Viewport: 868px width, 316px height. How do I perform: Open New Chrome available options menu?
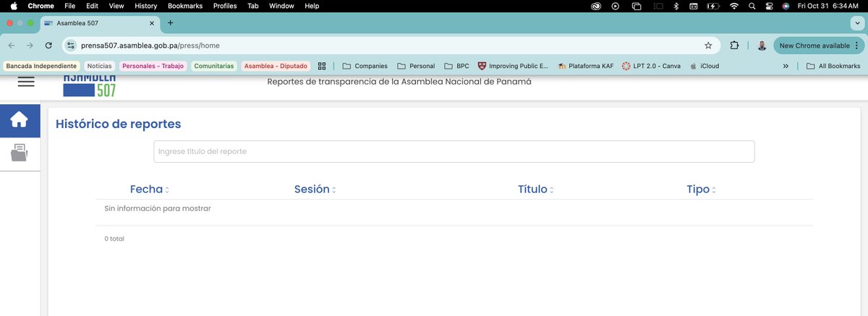tap(856, 45)
